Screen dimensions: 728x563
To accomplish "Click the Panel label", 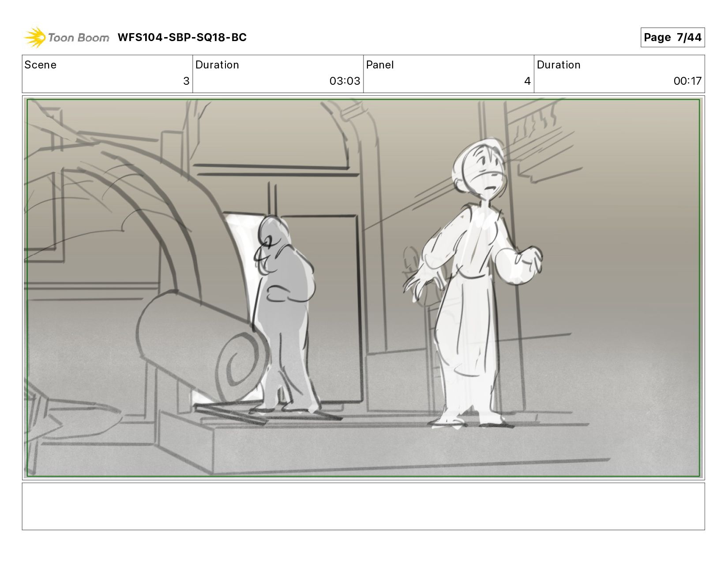I will point(379,65).
